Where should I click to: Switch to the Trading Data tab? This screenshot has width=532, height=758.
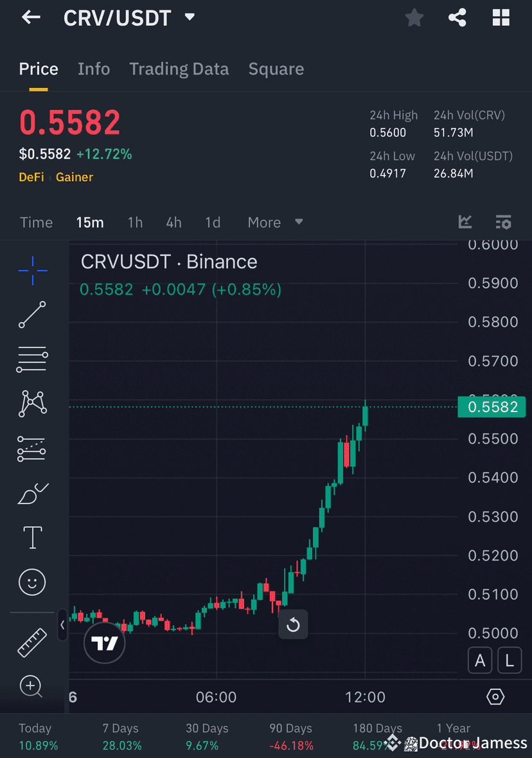click(179, 69)
